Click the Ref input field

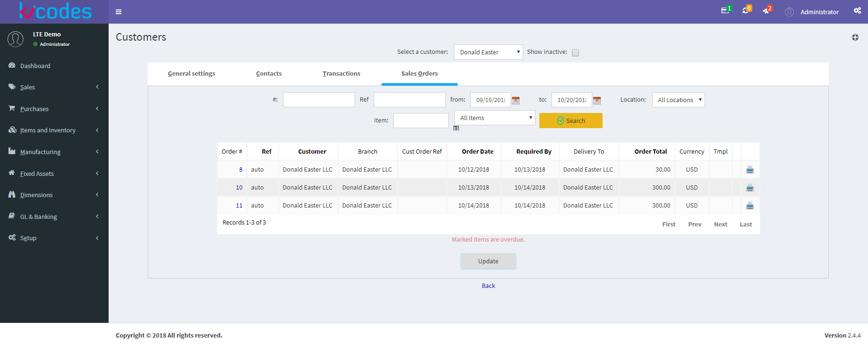coord(409,100)
